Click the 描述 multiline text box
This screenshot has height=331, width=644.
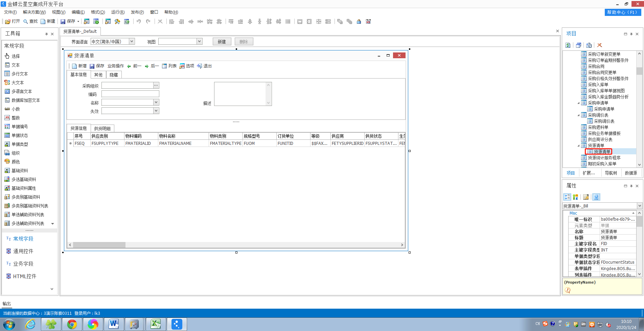243,94
